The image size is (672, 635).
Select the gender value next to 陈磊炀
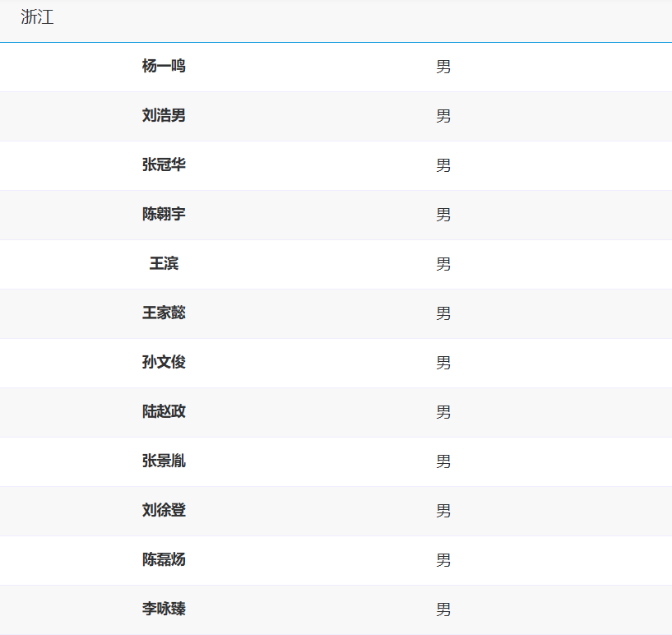pos(443,561)
